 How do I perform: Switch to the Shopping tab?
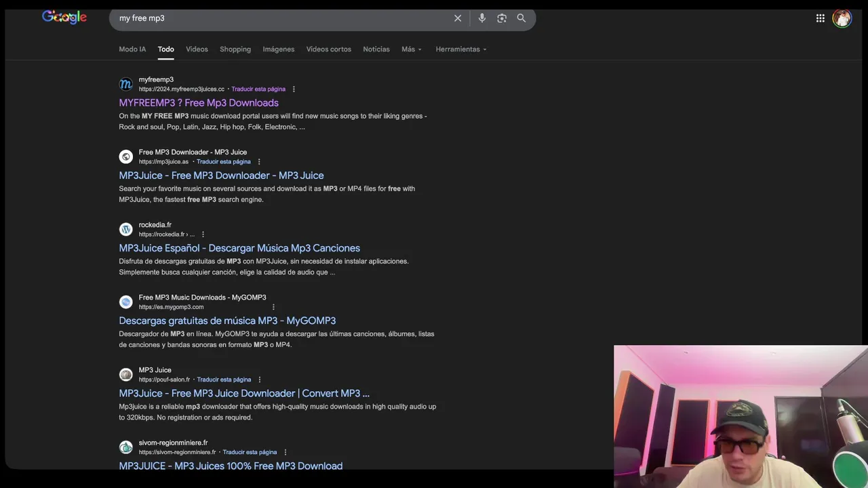pos(235,49)
